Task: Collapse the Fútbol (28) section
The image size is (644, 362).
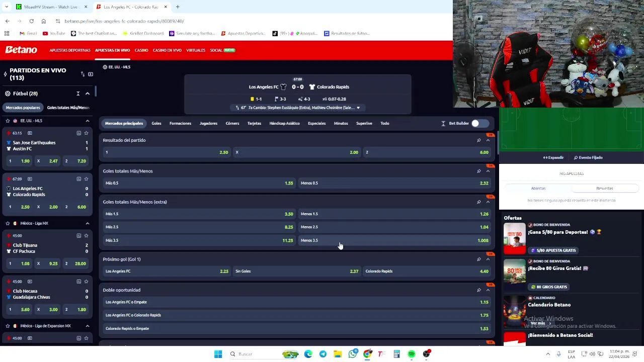Action: (88, 94)
